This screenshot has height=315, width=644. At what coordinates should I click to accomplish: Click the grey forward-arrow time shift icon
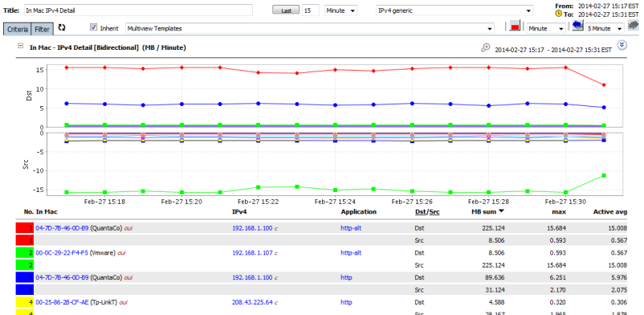coord(634,27)
